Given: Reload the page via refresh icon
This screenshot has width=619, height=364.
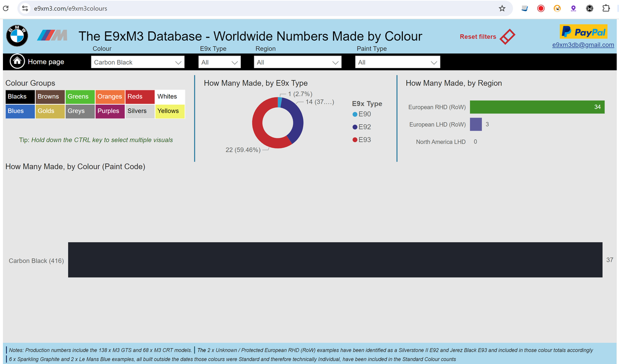Looking at the screenshot, I should click(x=6, y=8).
